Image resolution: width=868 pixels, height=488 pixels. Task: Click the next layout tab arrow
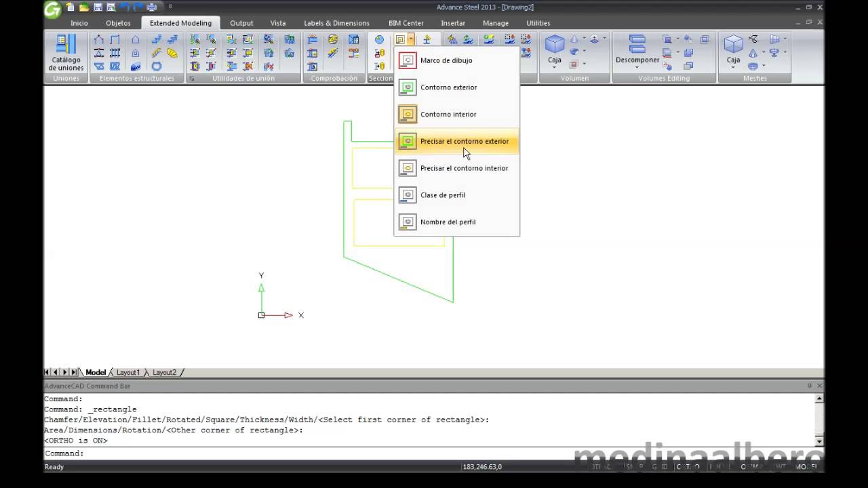click(x=65, y=372)
